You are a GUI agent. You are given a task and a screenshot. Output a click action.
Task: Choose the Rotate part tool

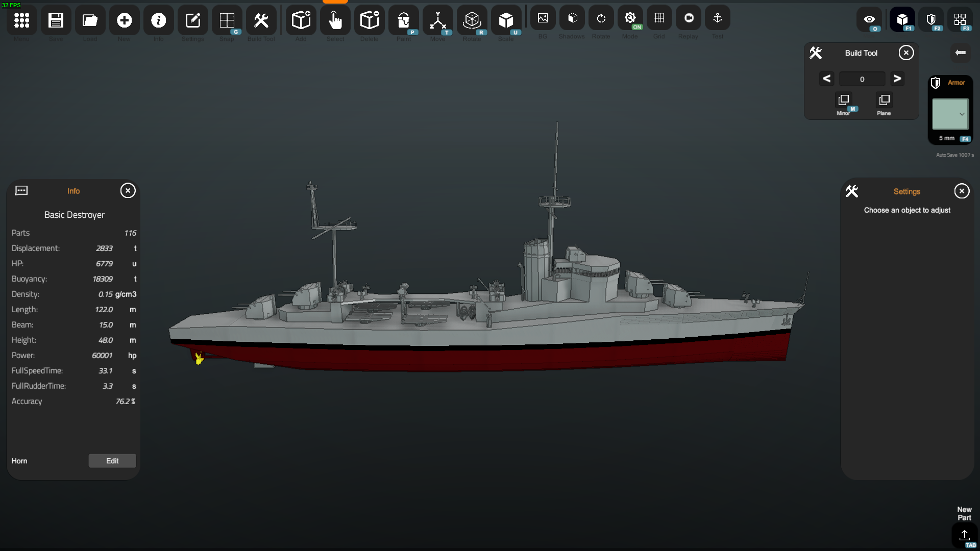point(472,20)
